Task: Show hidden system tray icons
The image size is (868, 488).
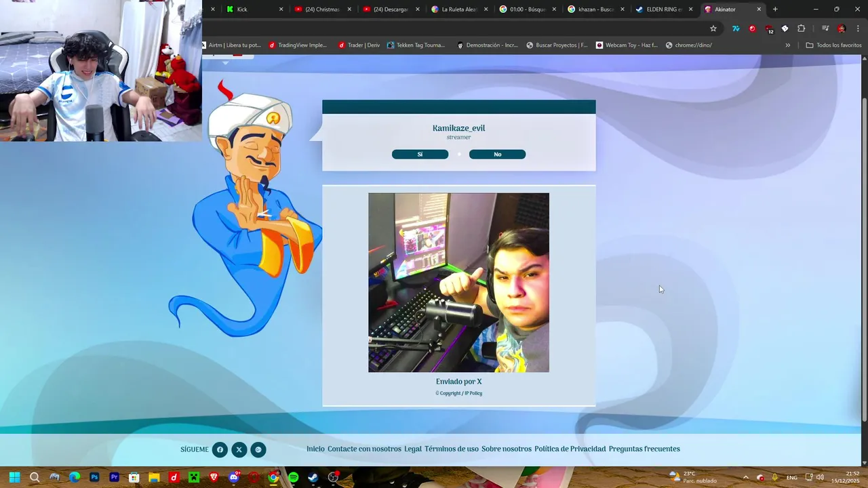Action: (x=745, y=477)
